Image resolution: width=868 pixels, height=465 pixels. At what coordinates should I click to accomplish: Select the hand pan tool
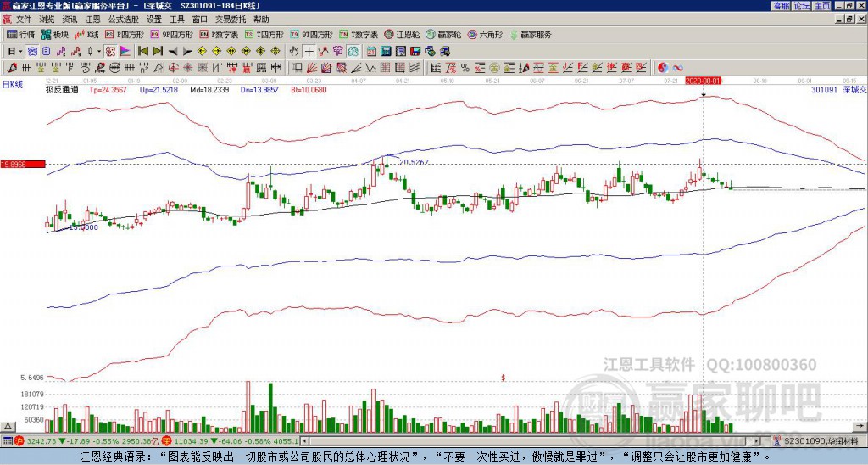pyautogui.click(x=294, y=52)
